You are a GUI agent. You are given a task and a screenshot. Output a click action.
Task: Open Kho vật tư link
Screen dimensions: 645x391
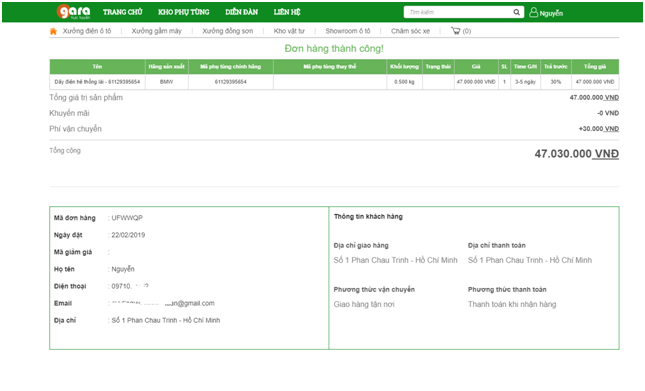click(x=289, y=31)
